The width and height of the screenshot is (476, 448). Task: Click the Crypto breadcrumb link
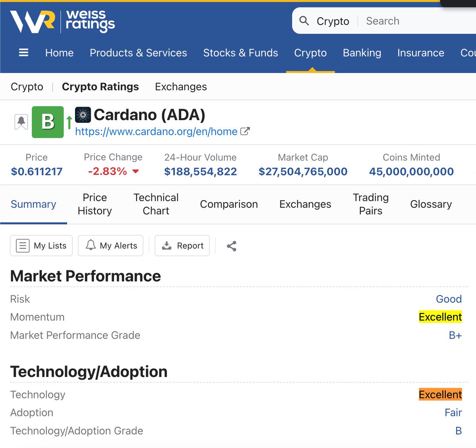[x=27, y=86]
